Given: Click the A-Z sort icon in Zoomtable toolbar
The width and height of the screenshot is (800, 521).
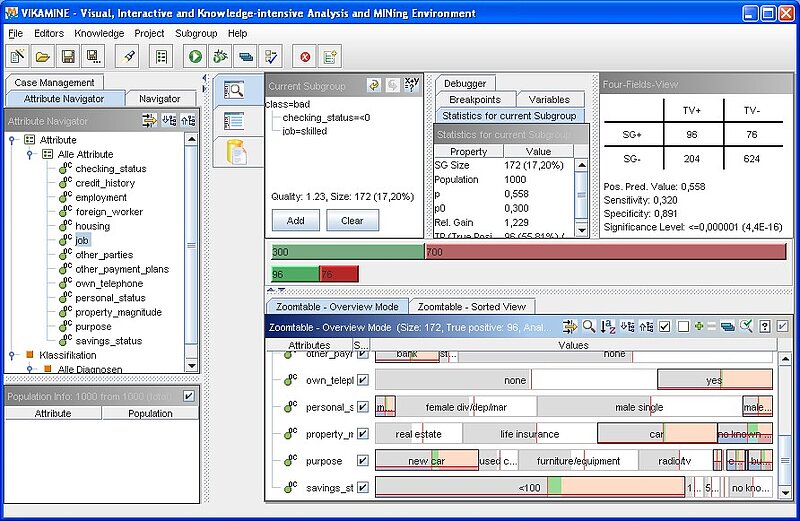Looking at the screenshot, I should [608, 326].
